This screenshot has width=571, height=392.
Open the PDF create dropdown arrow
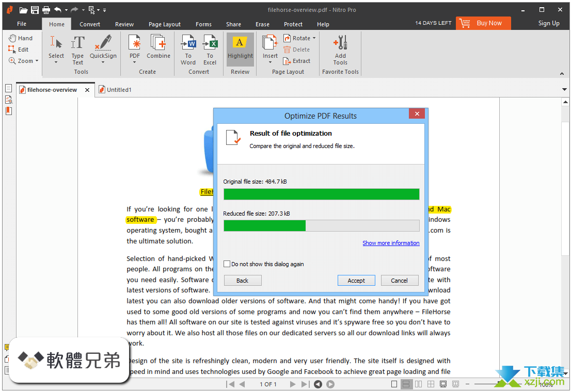click(134, 62)
